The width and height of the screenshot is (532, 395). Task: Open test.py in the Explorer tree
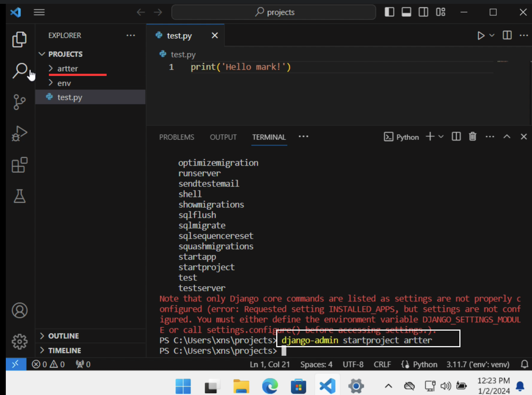click(90, 97)
